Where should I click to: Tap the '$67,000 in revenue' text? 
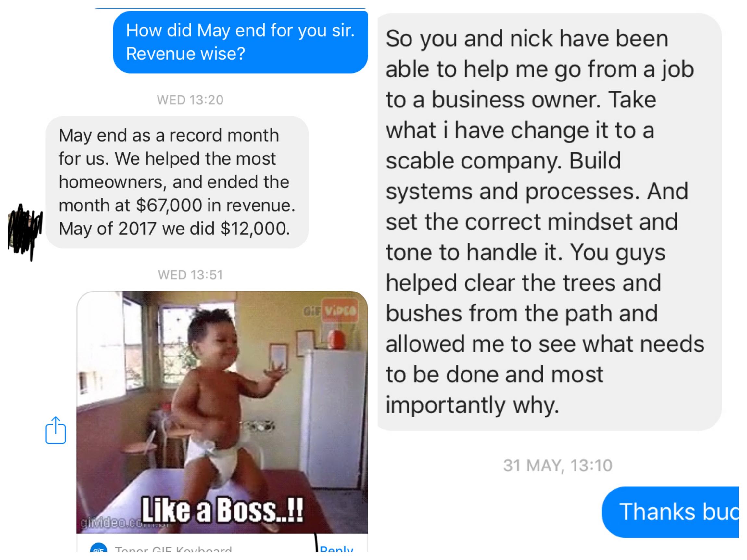(x=215, y=205)
